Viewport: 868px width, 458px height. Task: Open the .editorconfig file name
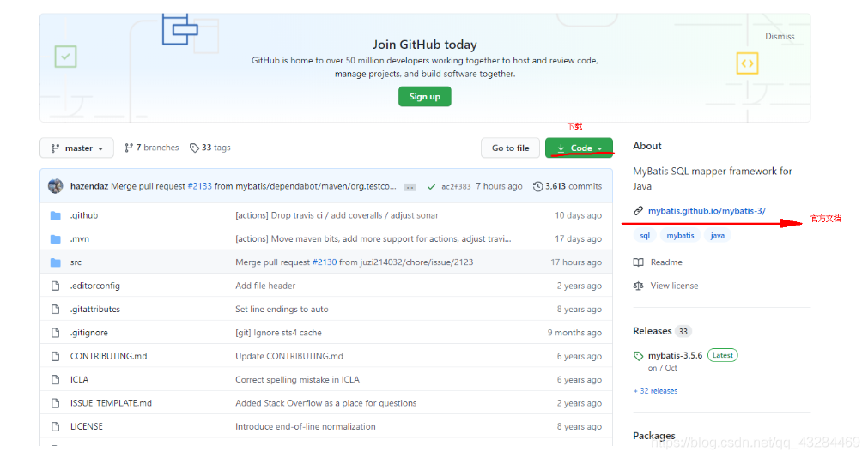(x=95, y=286)
